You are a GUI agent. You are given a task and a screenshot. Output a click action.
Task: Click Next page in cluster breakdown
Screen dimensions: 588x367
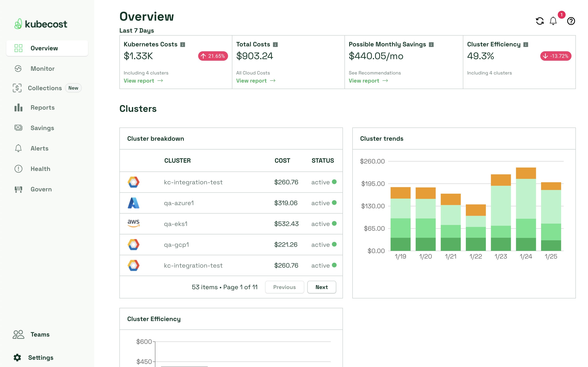321,287
